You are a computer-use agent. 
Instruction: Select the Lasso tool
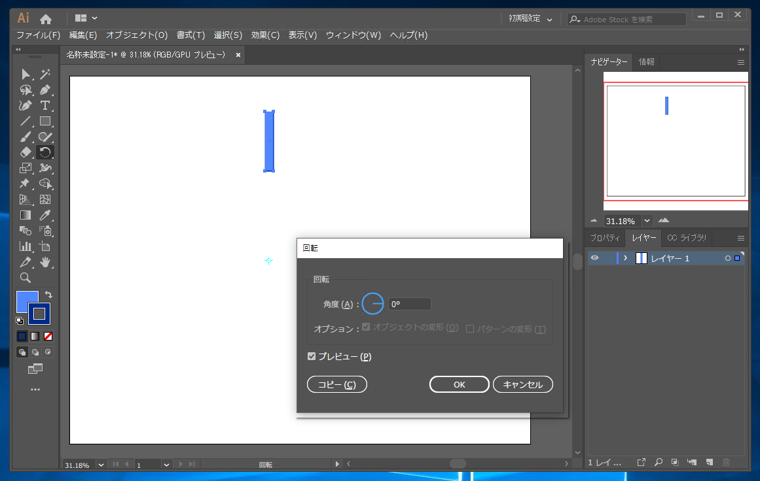25,90
